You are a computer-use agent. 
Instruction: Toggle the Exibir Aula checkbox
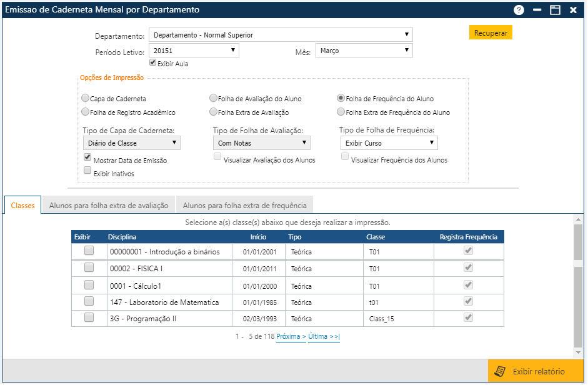(153, 63)
